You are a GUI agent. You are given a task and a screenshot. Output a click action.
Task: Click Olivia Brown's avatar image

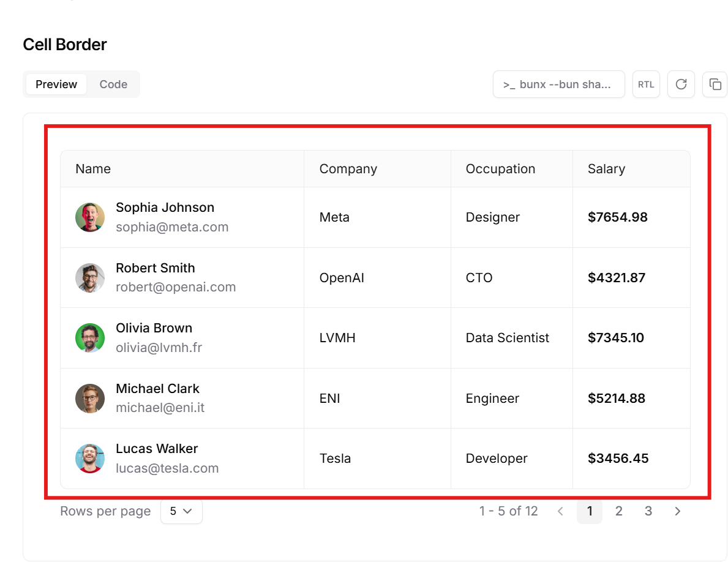click(90, 338)
